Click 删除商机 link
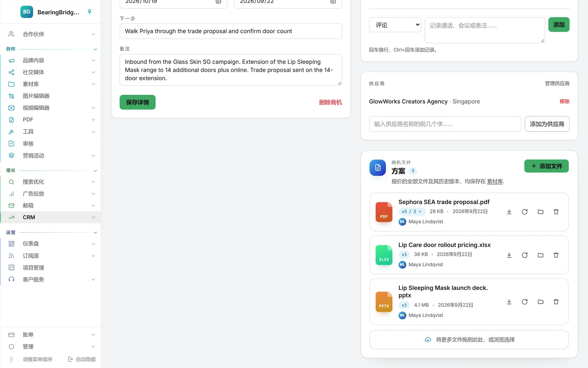The image size is (588, 368). (330, 102)
